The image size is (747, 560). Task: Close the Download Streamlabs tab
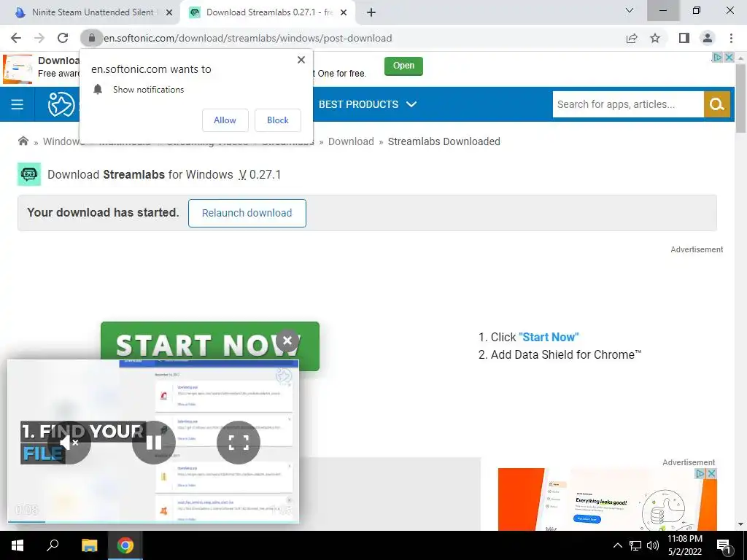tap(344, 13)
